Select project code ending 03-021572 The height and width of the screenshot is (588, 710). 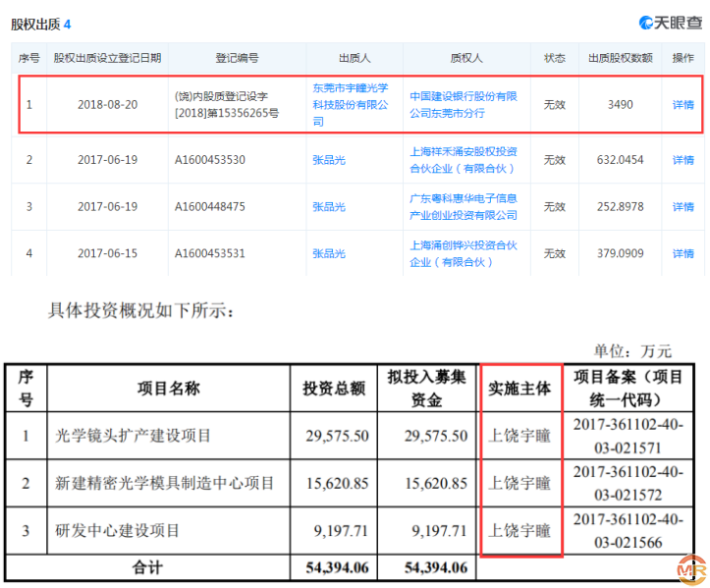[x=628, y=483]
